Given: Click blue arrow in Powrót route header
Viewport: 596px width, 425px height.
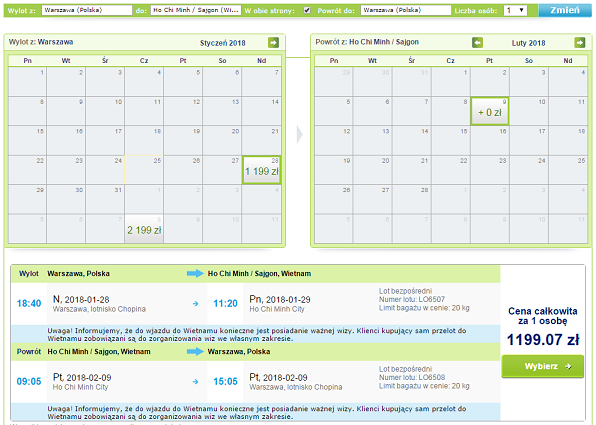Looking at the screenshot, I should tap(195, 351).
